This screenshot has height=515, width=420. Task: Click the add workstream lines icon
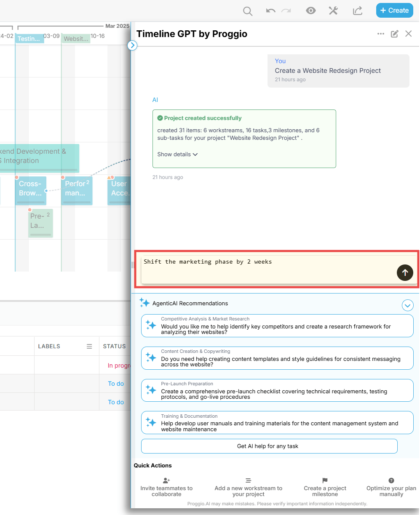(249, 480)
